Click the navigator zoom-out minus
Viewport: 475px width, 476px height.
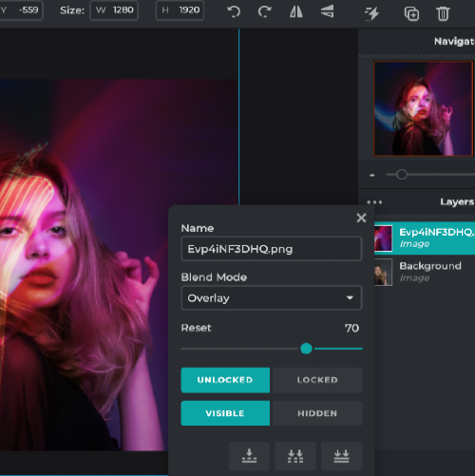[372, 175]
